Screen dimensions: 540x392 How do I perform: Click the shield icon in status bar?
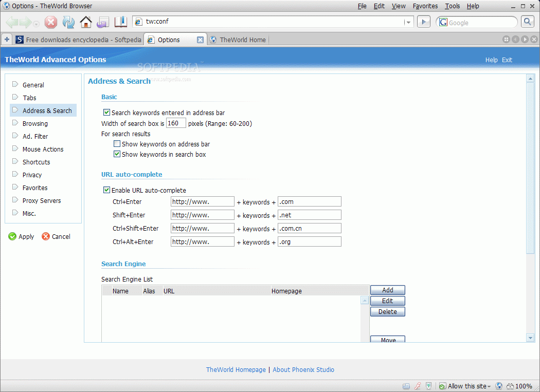coord(429,386)
